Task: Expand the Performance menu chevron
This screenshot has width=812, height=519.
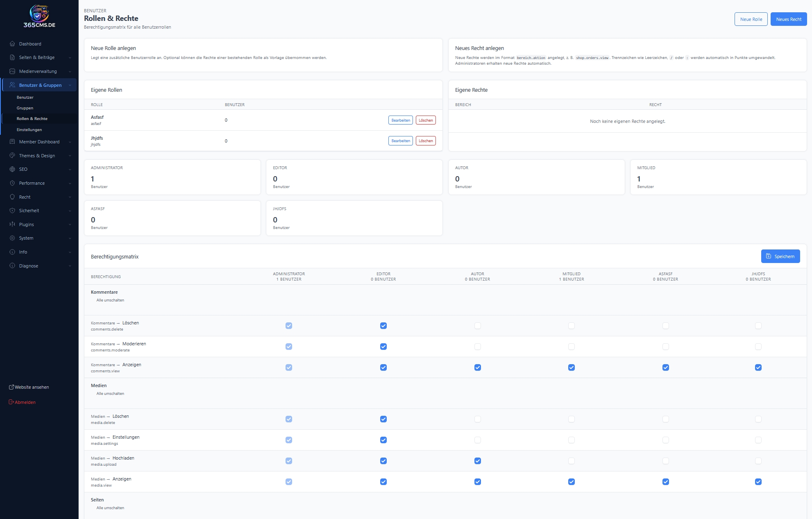Action: (70, 183)
